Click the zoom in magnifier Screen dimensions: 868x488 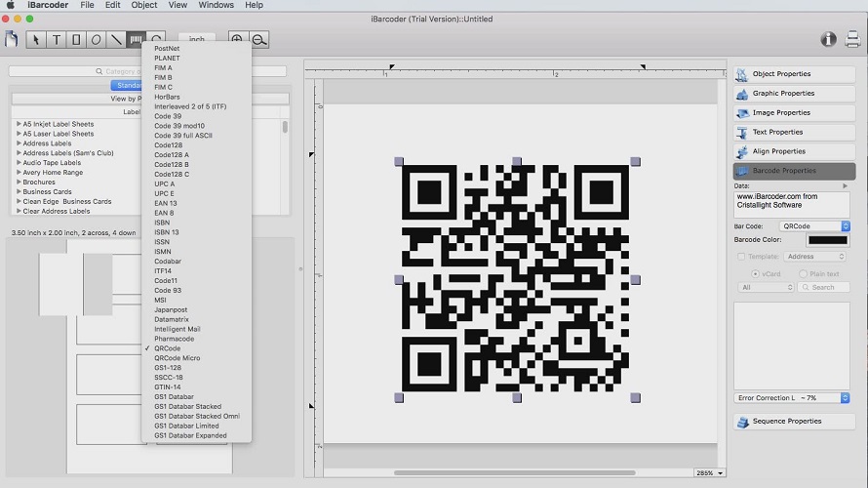tap(237, 40)
